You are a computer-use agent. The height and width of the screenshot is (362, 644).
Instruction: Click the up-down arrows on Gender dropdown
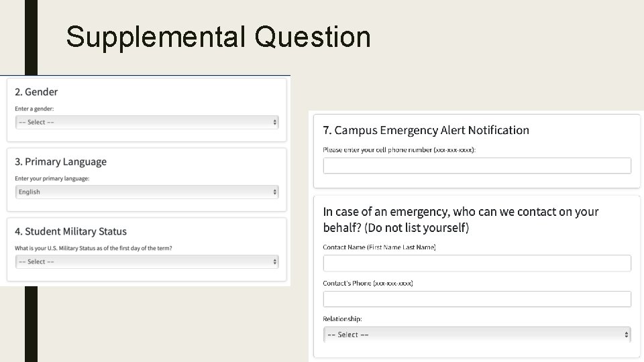274,122
